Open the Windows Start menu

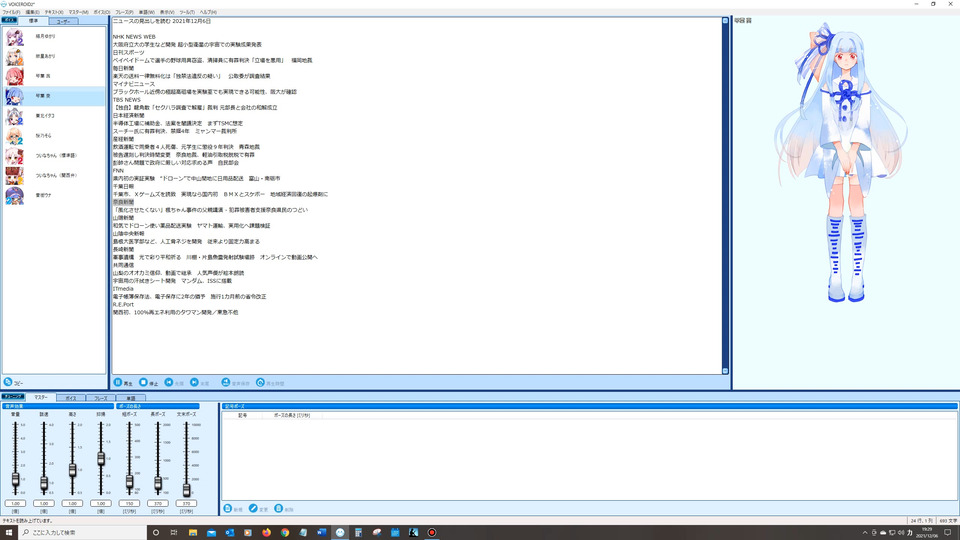point(9,533)
